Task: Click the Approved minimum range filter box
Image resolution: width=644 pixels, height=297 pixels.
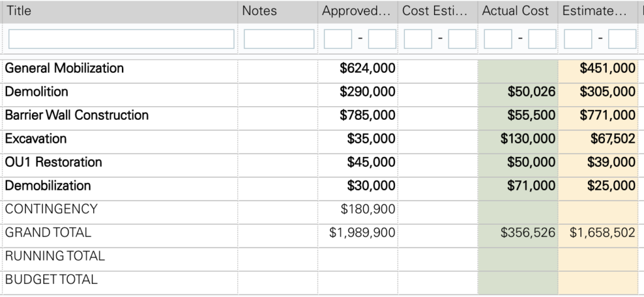Action: click(338, 40)
